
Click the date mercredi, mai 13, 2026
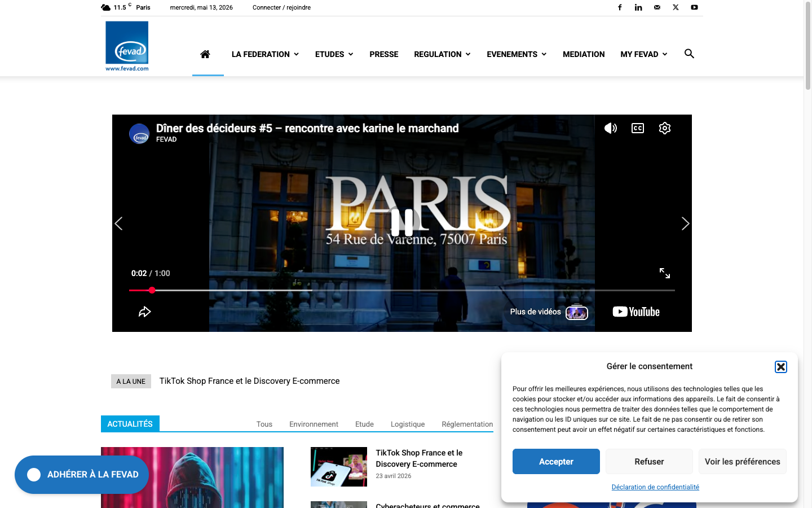[201, 7]
